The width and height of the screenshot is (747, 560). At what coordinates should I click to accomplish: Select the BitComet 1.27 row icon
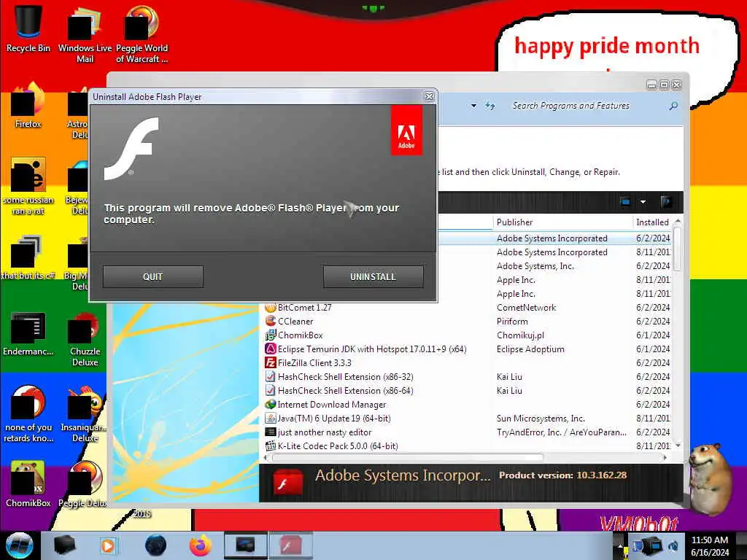click(x=270, y=307)
